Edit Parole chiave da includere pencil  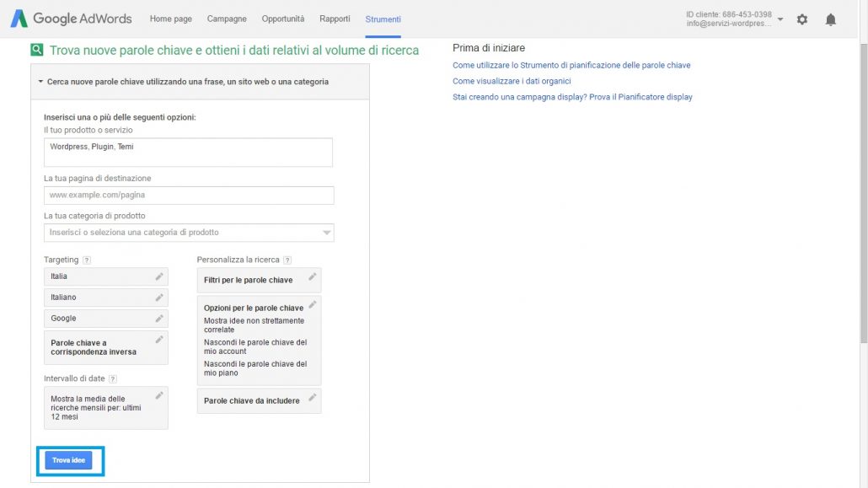(x=312, y=397)
